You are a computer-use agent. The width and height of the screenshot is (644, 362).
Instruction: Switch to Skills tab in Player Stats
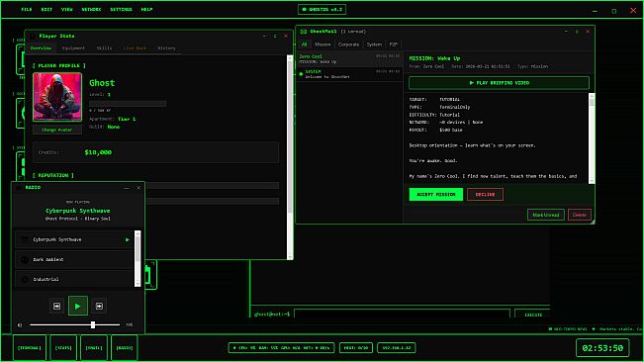104,48
